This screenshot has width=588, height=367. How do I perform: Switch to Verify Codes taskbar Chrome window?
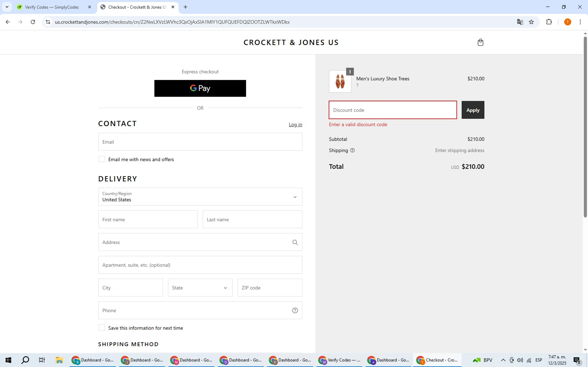coord(340,360)
